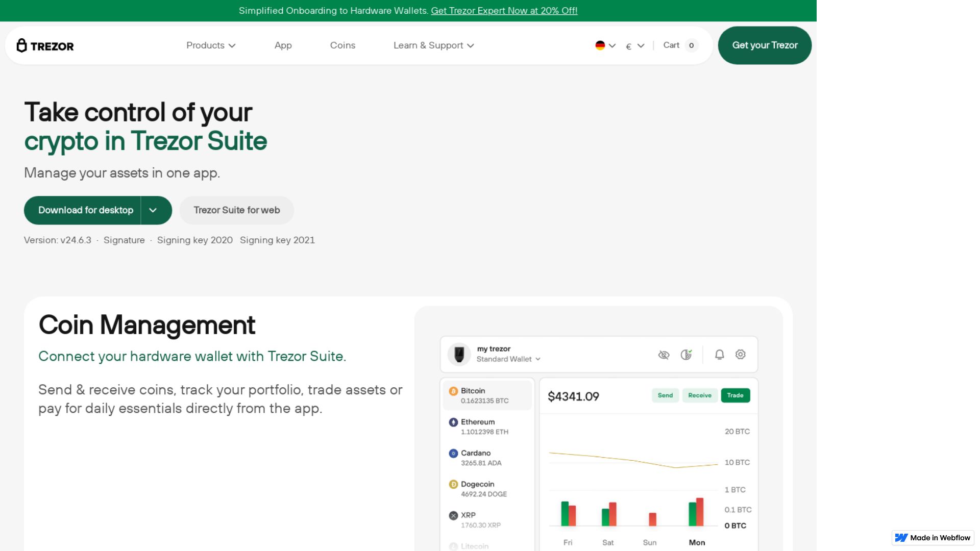Open the Signing key 2020 link
The width and height of the screenshot is (980, 551).
click(195, 240)
